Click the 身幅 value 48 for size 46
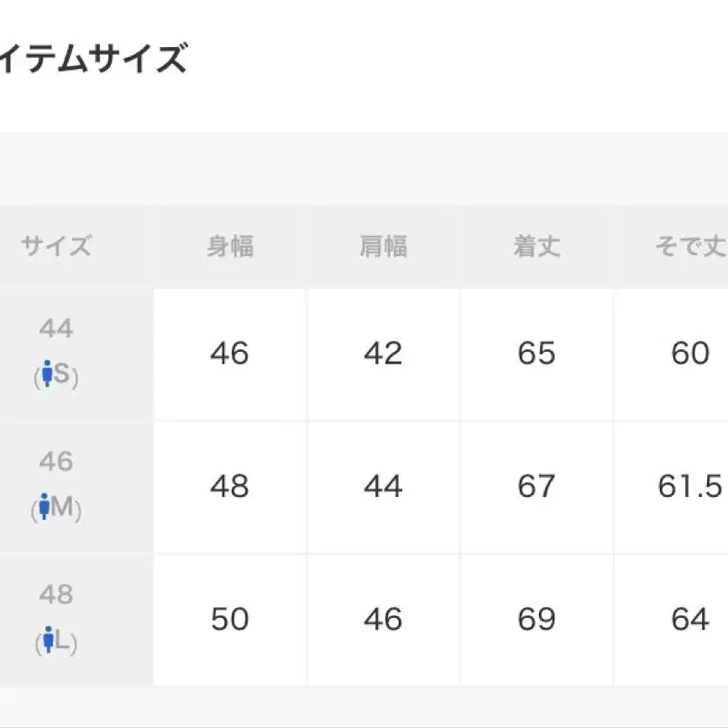Viewport: 728px width, 728px height. pyautogui.click(x=230, y=486)
